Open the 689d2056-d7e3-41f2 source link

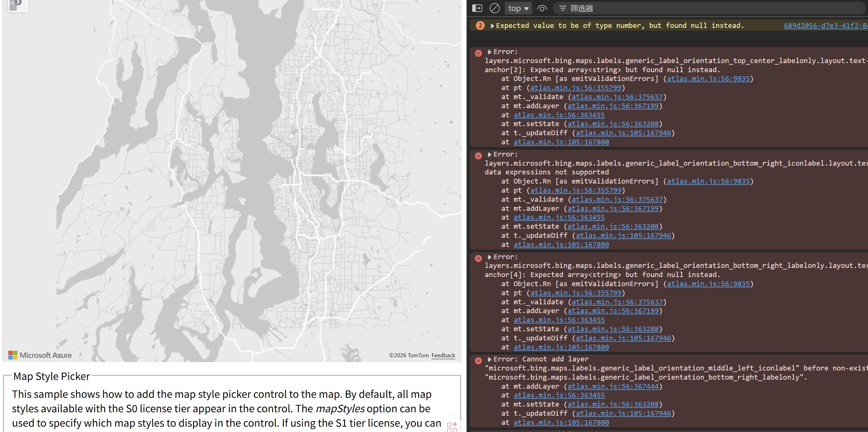pos(826,26)
